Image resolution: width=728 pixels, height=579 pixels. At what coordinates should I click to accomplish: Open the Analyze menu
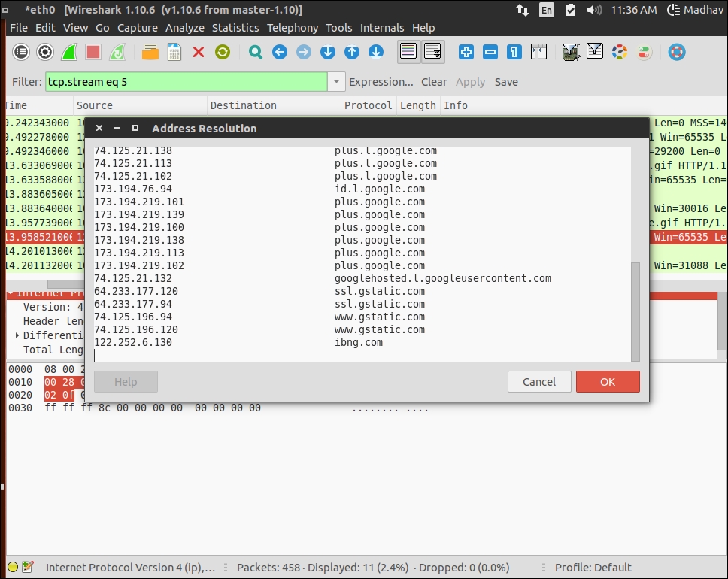[185, 28]
